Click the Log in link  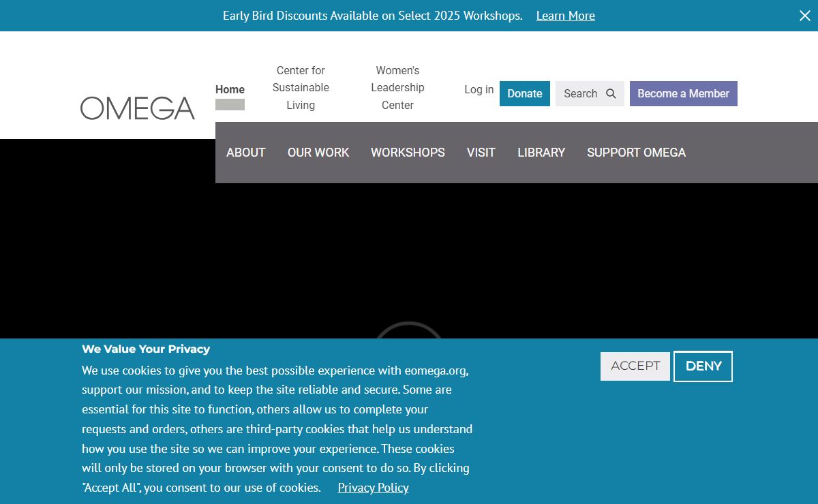tap(479, 89)
